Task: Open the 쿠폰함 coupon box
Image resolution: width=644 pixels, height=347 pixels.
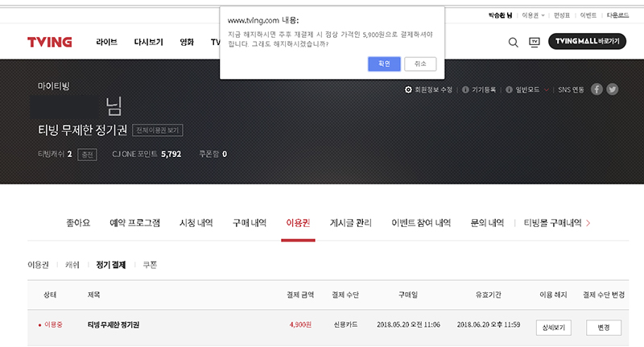Action: pyautogui.click(x=213, y=154)
